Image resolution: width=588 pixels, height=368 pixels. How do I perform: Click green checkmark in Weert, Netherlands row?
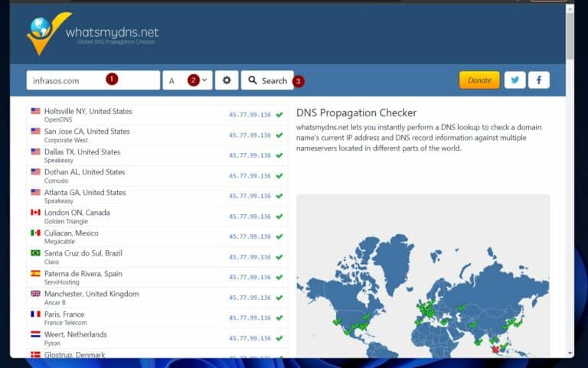pos(279,338)
